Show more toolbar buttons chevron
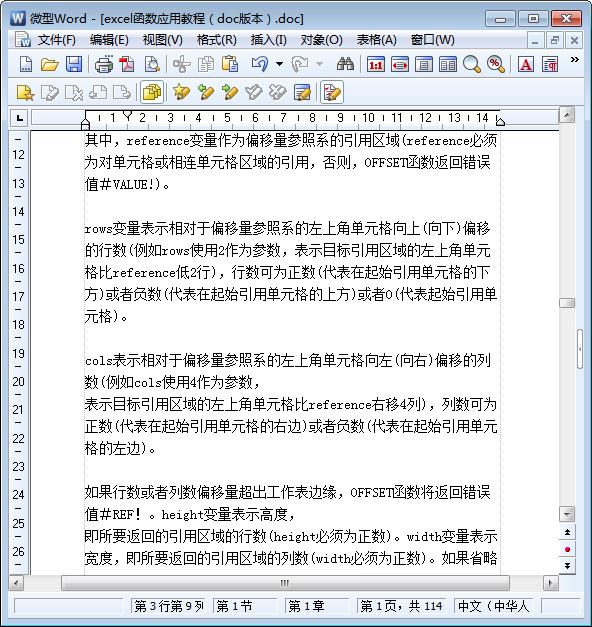The width and height of the screenshot is (592, 627). click(x=574, y=60)
